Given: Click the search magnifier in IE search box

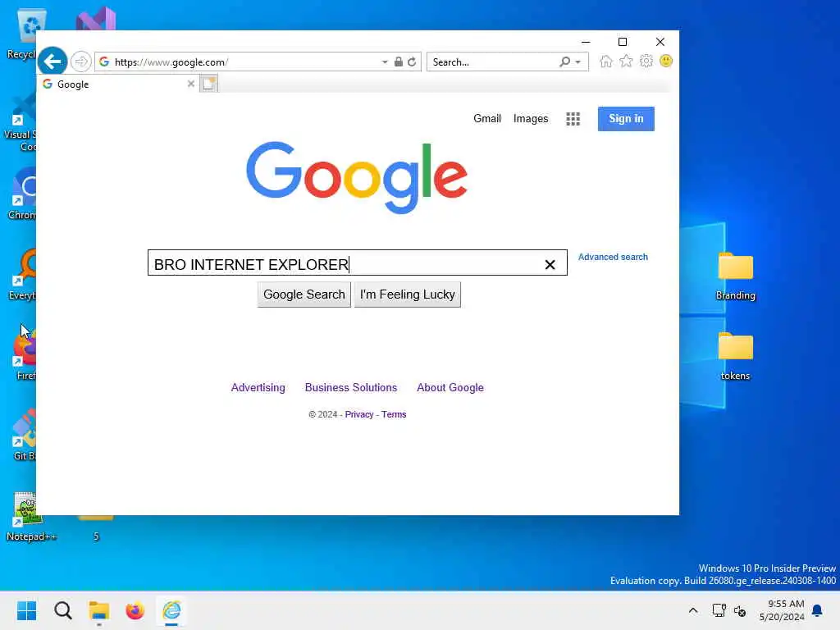Looking at the screenshot, I should [x=564, y=62].
